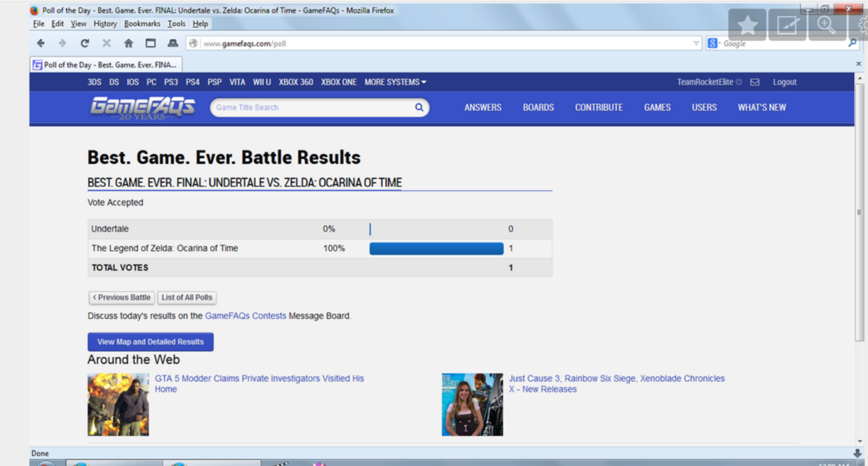Click the magnifier icon in GameFAQs search

pyautogui.click(x=419, y=107)
